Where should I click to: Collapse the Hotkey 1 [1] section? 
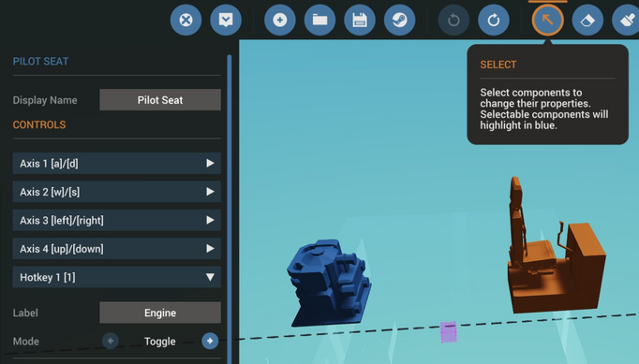point(117,277)
